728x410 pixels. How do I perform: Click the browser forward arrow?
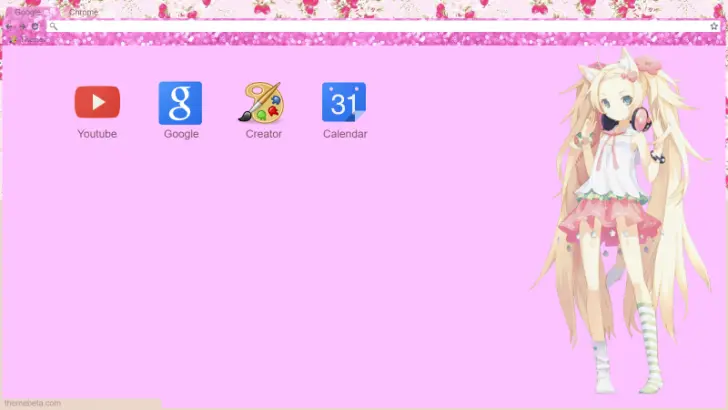pyautogui.click(x=22, y=26)
